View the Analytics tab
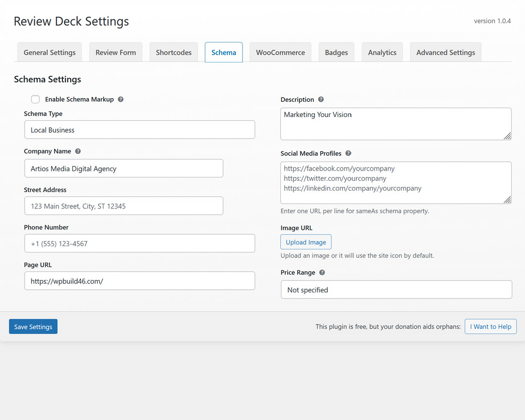The image size is (525, 420). pos(382,52)
